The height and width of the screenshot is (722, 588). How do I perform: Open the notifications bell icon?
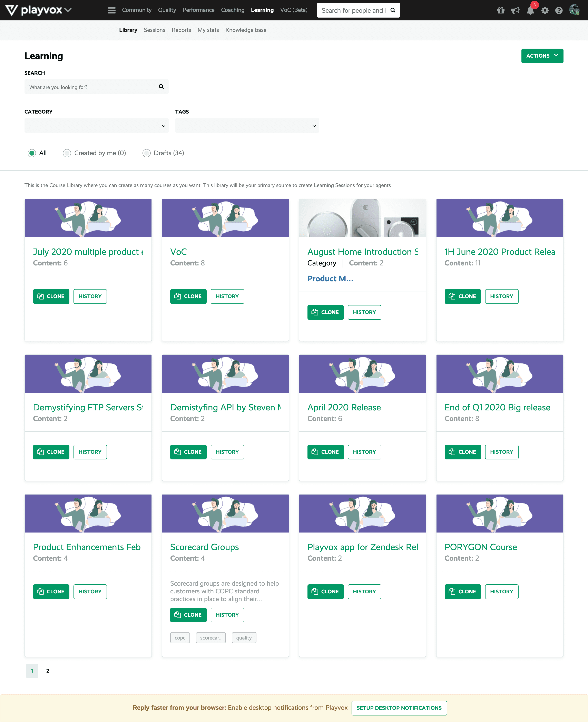tap(530, 10)
